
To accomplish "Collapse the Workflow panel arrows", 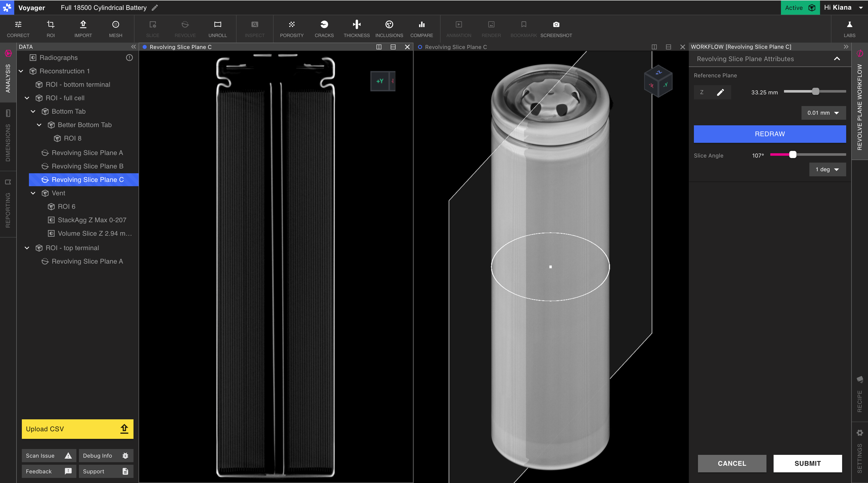I will point(846,47).
